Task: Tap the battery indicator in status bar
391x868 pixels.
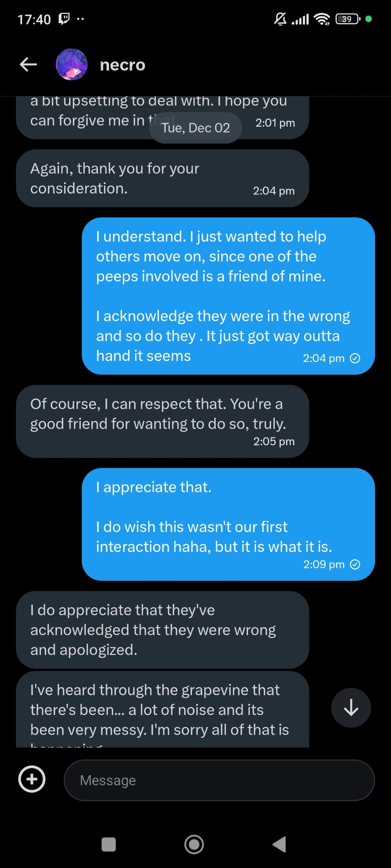Action: point(348,19)
